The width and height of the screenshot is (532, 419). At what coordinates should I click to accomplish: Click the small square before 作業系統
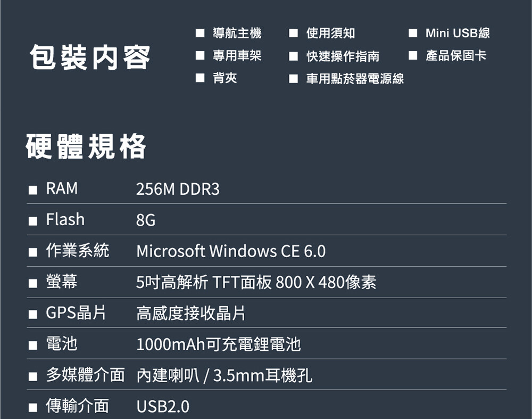click(x=33, y=252)
